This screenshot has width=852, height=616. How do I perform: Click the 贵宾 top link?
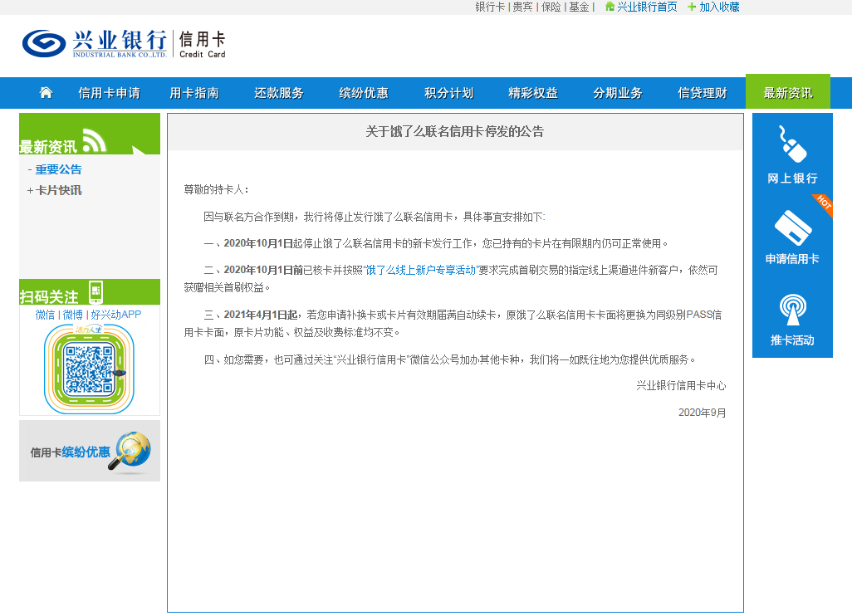click(522, 7)
